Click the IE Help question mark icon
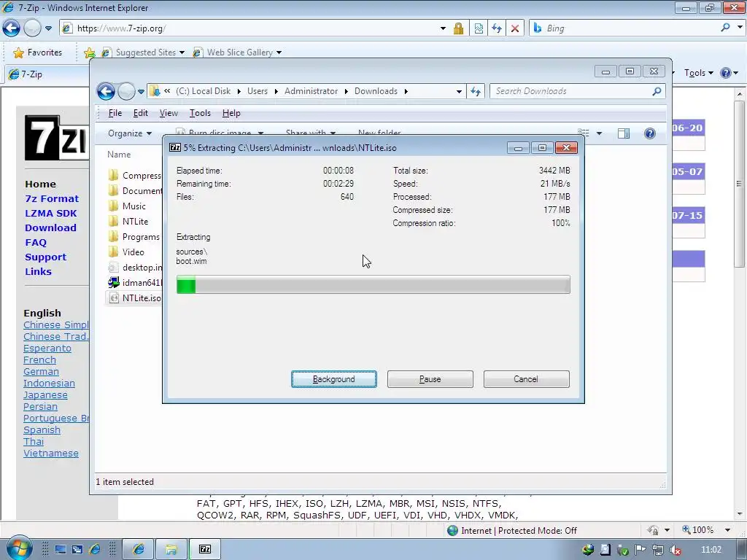This screenshot has width=747, height=560. [726, 73]
